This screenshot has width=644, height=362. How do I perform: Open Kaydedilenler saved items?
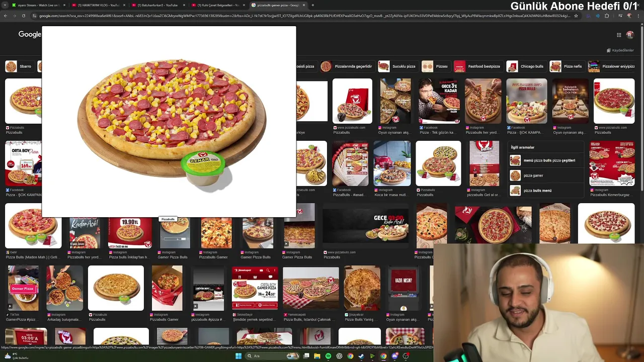[x=620, y=50]
